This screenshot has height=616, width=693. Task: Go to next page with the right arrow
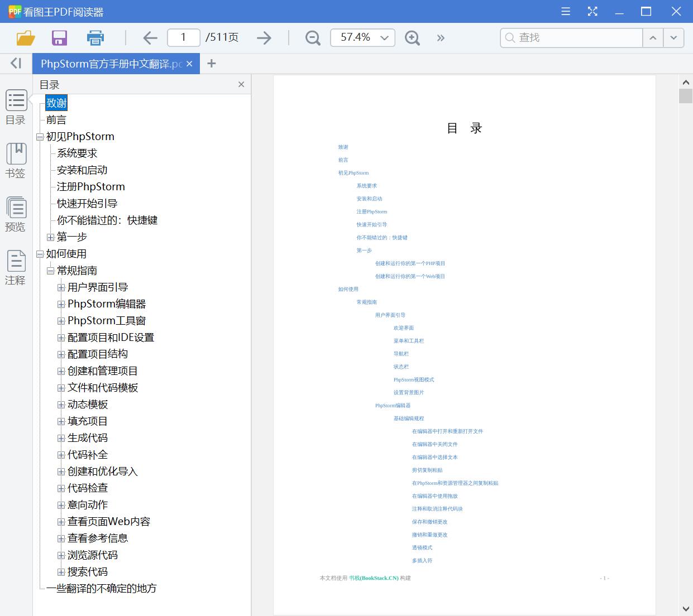tap(264, 37)
